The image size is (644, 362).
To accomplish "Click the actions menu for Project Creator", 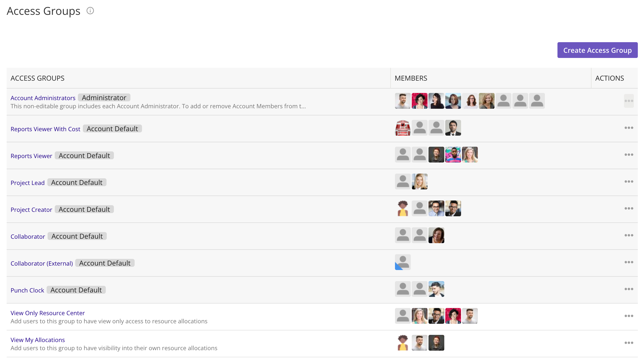I will tap(629, 208).
